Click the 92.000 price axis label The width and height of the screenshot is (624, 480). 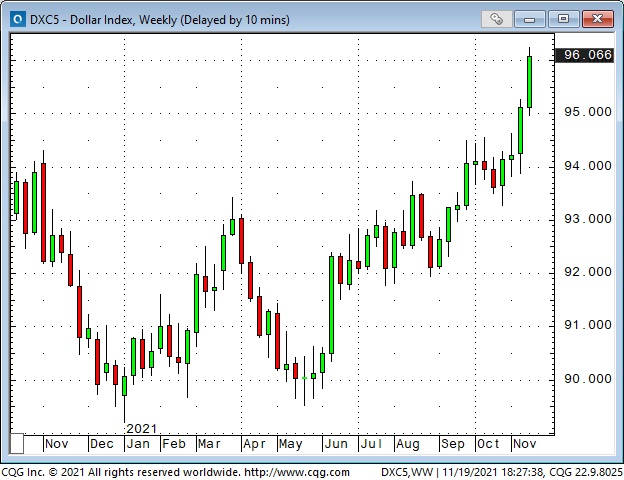[x=587, y=272]
